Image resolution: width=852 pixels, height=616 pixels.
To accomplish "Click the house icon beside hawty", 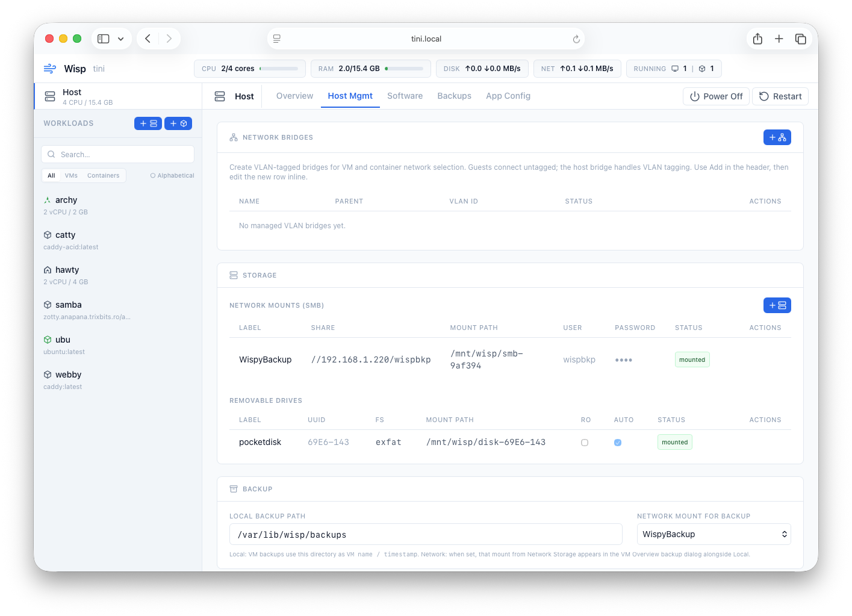I will [48, 270].
